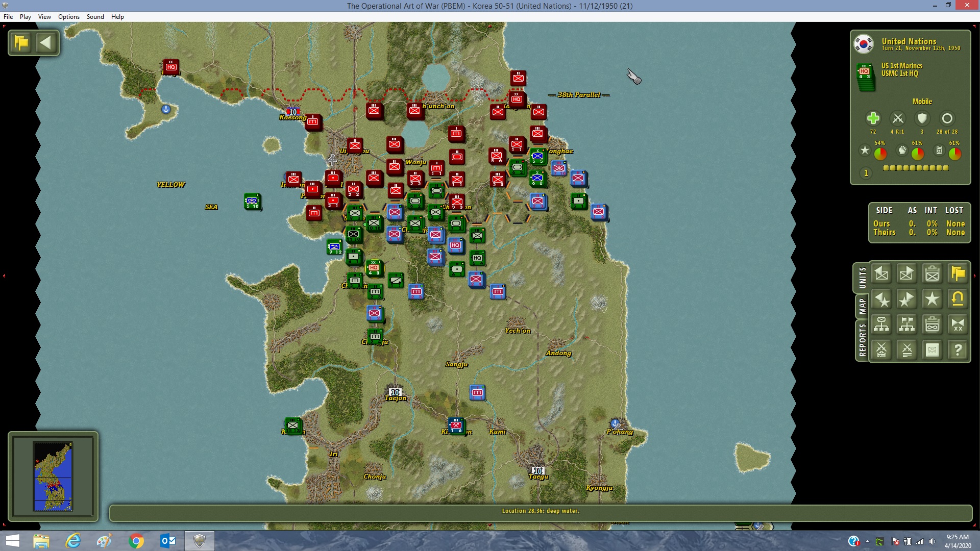Image resolution: width=980 pixels, height=551 pixels.
Task: Launch Google Chrome from the taskbar
Action: coord(136,541)
